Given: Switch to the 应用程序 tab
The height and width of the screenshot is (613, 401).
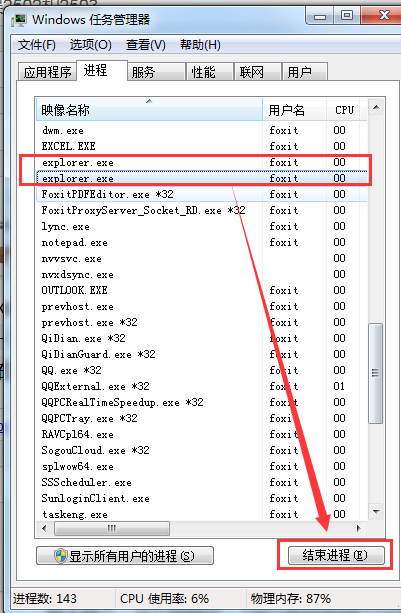Looking at the screenshot, I should 47,72.
